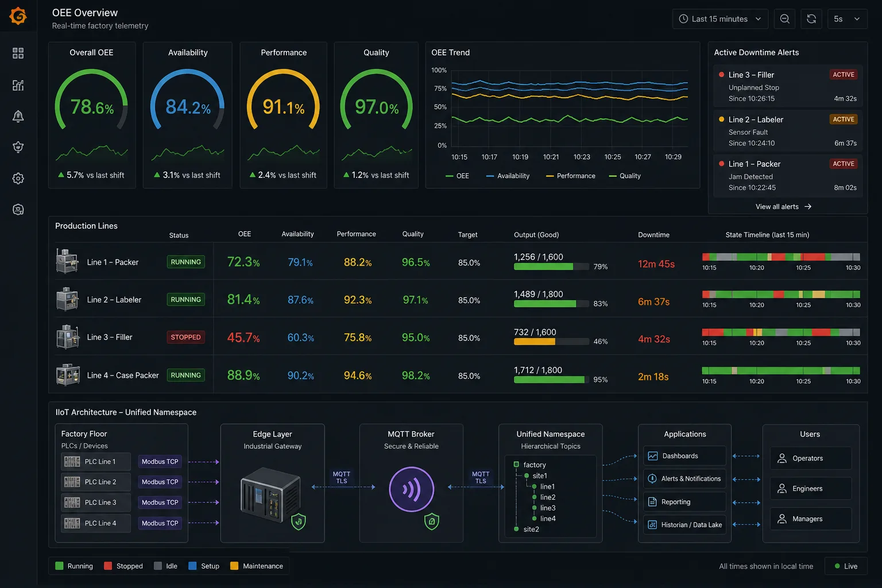The image size is (882, 588).
Task: Click the MQTT Broker green shield badge
Action: [x=432, y=521]
